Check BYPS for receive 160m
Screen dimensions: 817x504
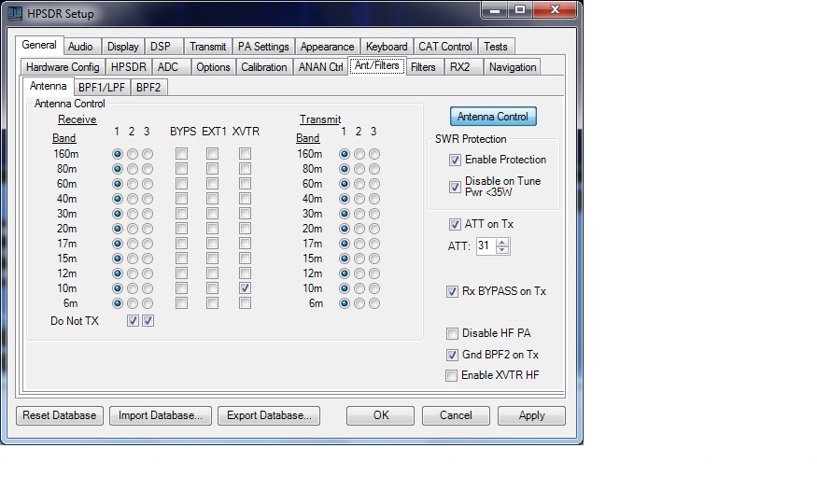pos(181,154)
